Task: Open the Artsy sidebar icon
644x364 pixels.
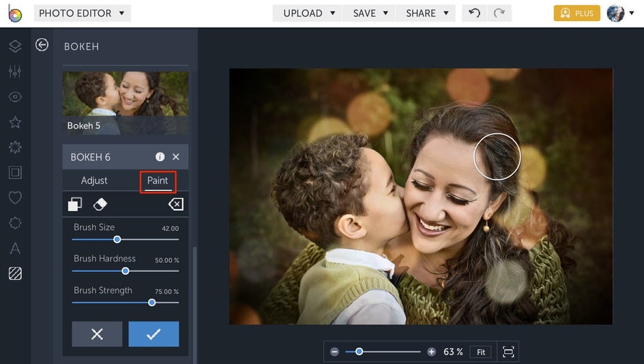Action: click(15, 148)
